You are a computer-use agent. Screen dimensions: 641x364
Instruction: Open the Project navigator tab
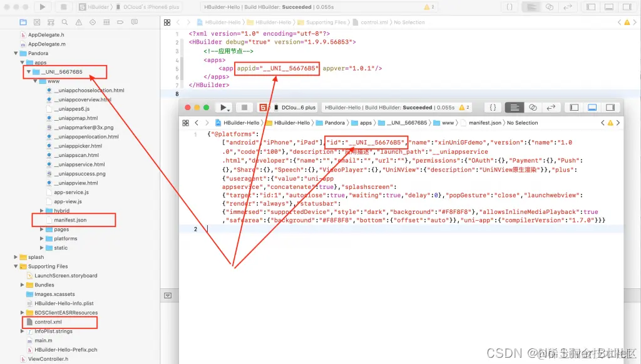coord(23,22)
